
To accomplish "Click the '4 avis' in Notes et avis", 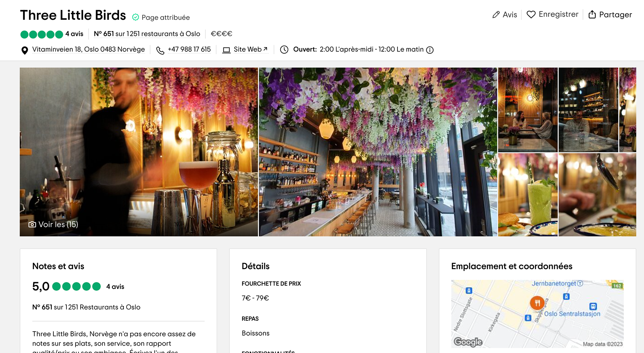I will coord(115,287).
